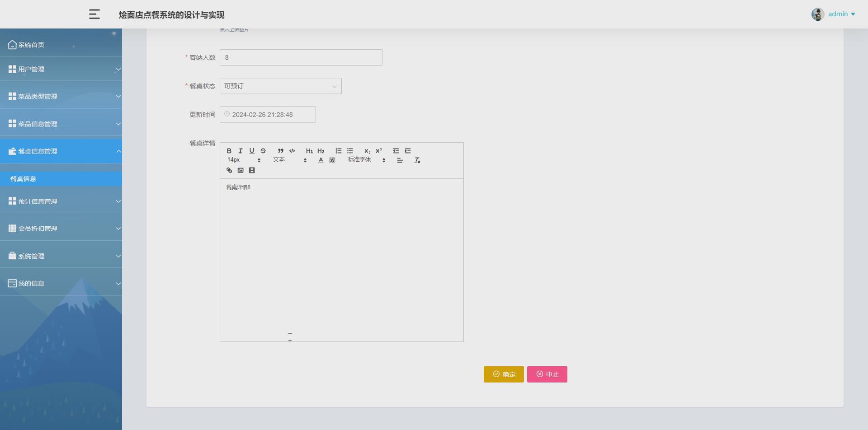Click inside the 餐桌详情 editor text area
Screen dimensions: 868x430
342,260
